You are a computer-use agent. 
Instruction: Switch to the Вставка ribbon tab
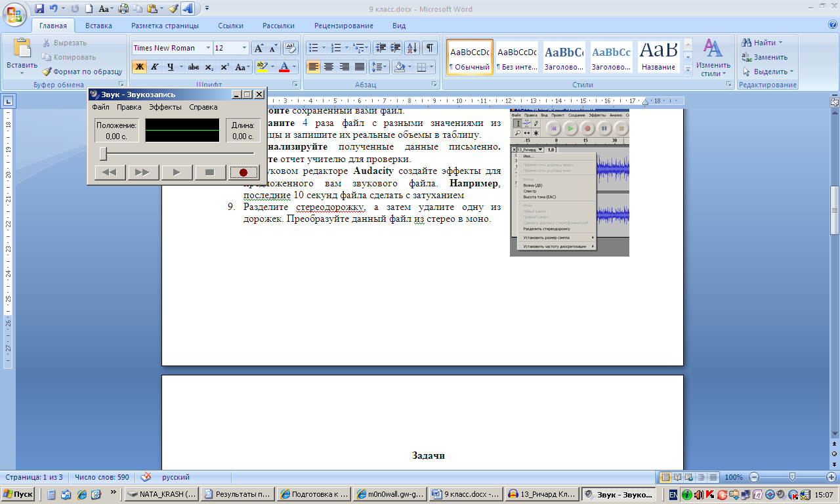click(98, 26)
